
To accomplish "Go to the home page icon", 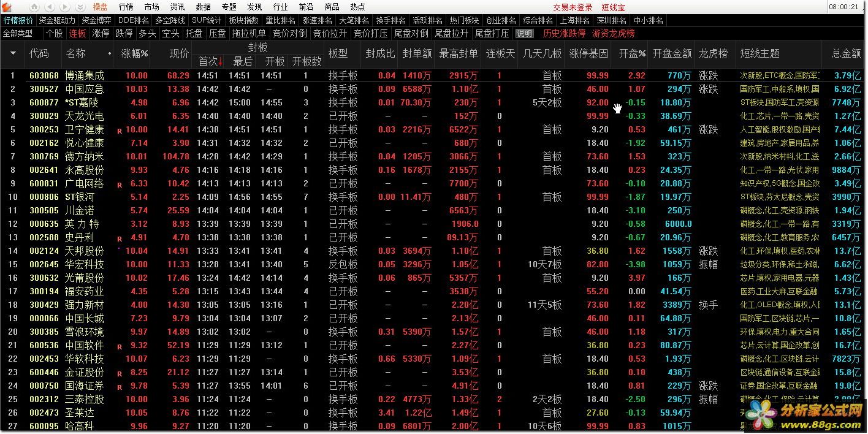I will pos(34,7).
